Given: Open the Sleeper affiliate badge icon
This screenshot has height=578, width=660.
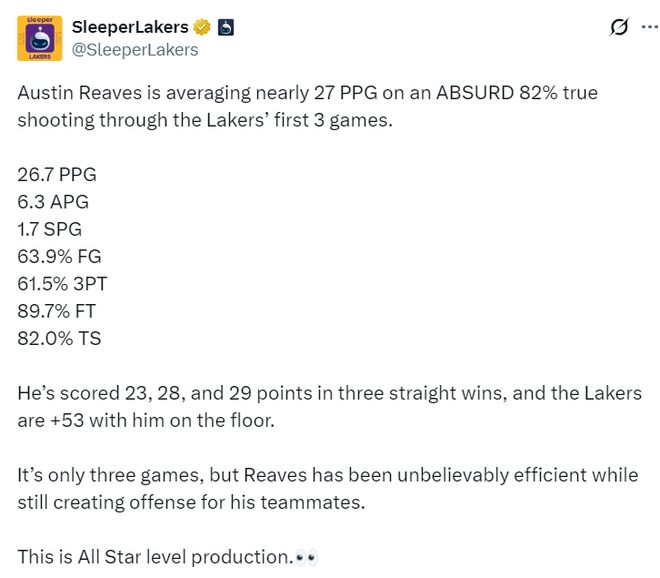Looking at the screenshot, I should (226, 27).
